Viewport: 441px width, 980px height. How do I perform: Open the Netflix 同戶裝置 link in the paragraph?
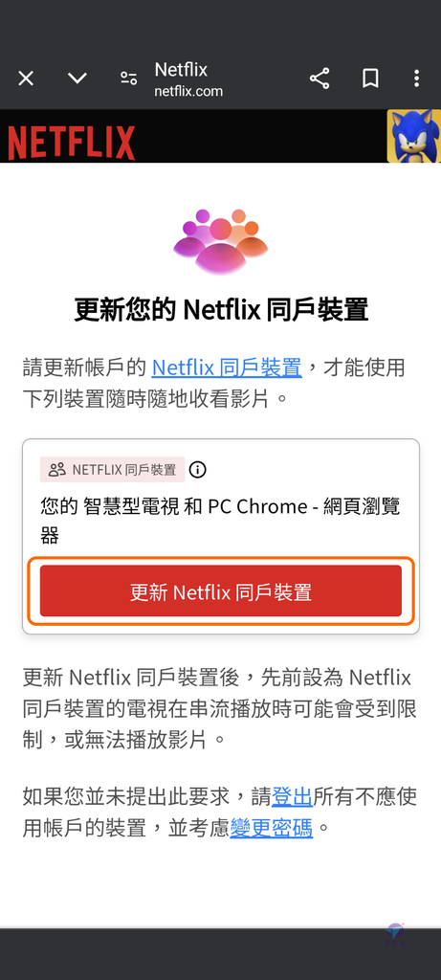(x=227, y=367)
